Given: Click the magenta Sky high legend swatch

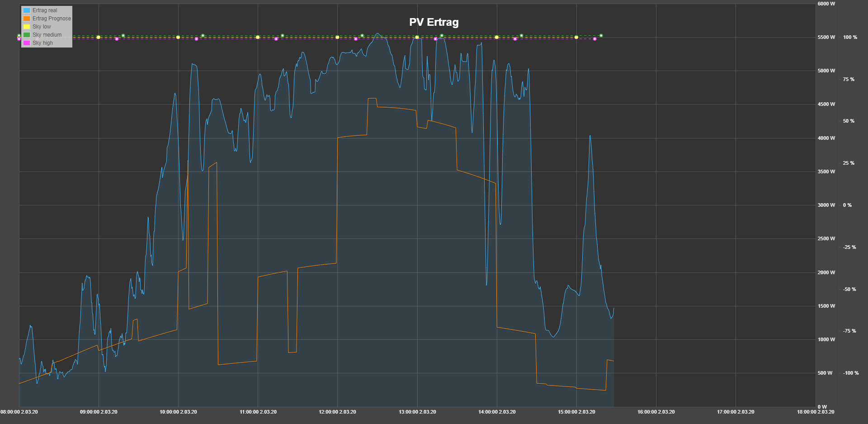Looking at the screenshot, I should 27,43.
